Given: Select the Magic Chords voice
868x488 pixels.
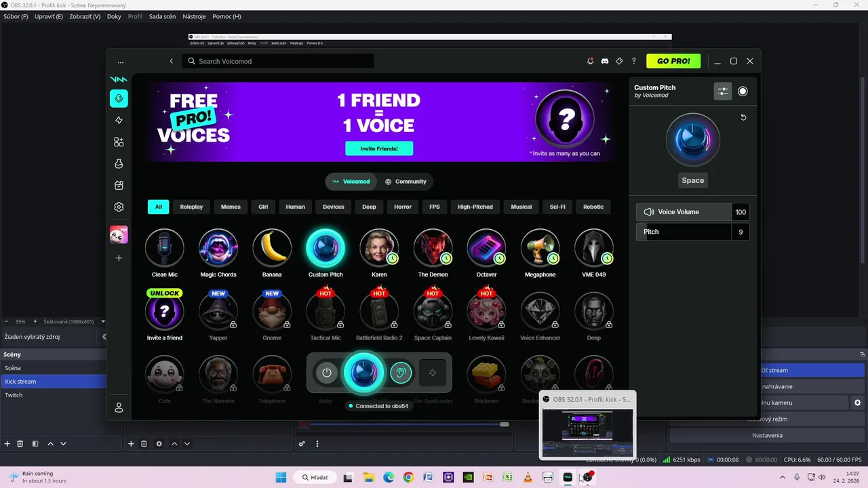Looking at the screenshot, I should [x=218, y=248].
